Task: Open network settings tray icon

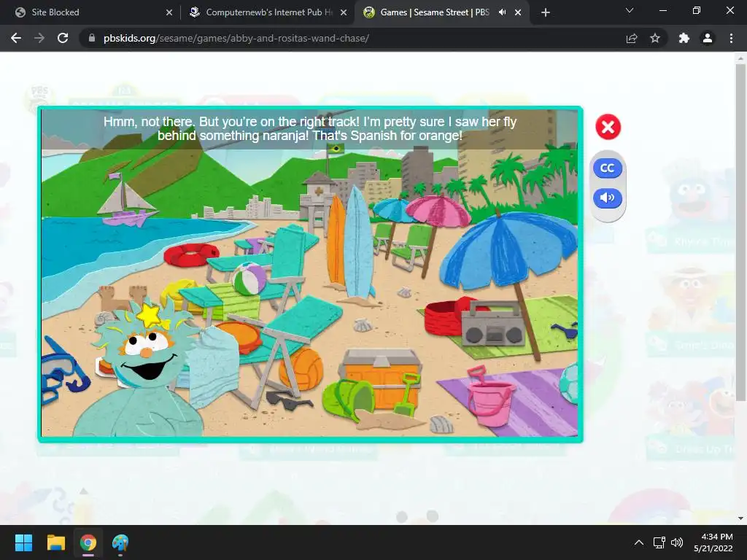Action: [659, 542]
